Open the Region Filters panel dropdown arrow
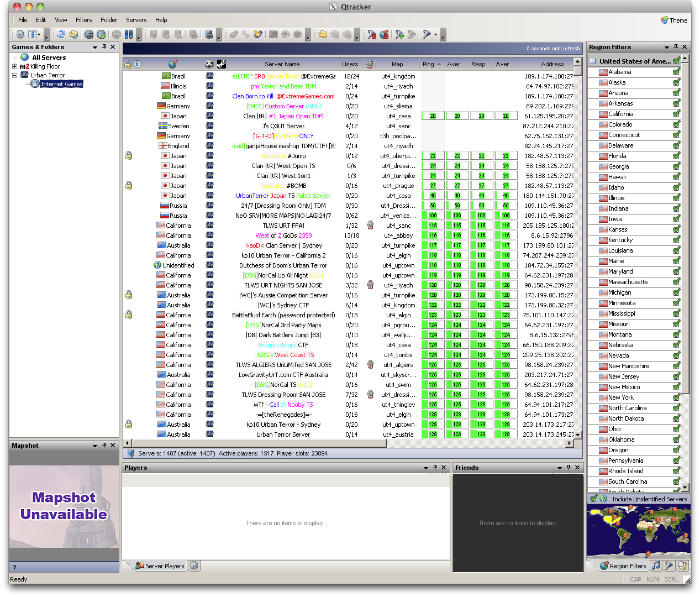Viewport: 700px width, 597px height. 666,48
